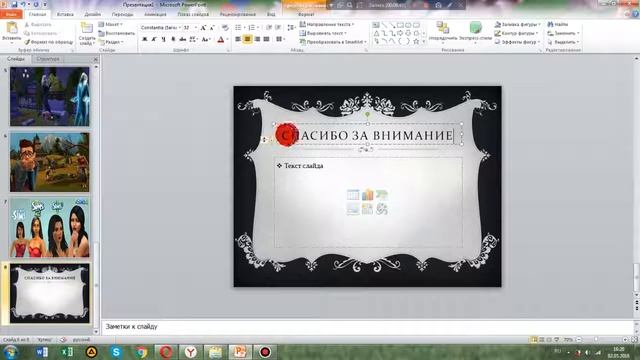
Task: Open the font name combo box
Action: click(160, 28)
